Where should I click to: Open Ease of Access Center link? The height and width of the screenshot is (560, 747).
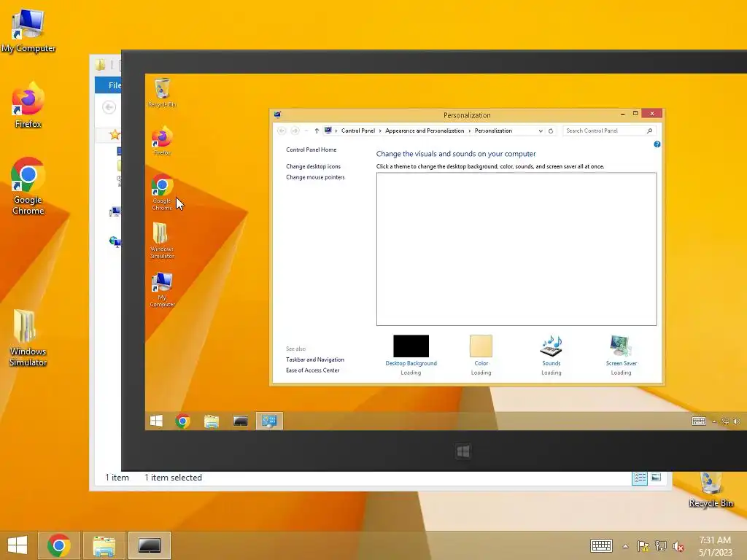(x=312, y=370)
